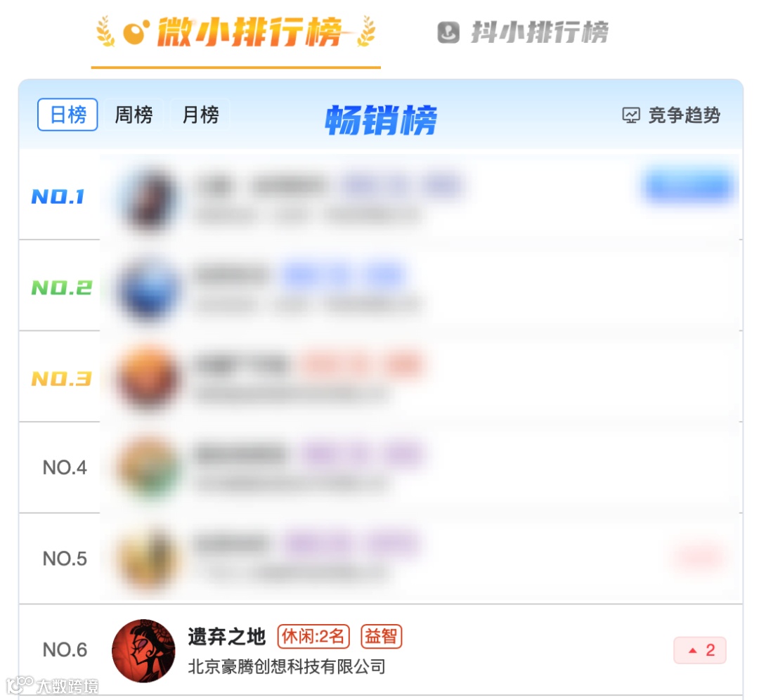
Task: Switch to the 抖小排行榜 tab
Action: pyautogui.click(x=523, y=32)
